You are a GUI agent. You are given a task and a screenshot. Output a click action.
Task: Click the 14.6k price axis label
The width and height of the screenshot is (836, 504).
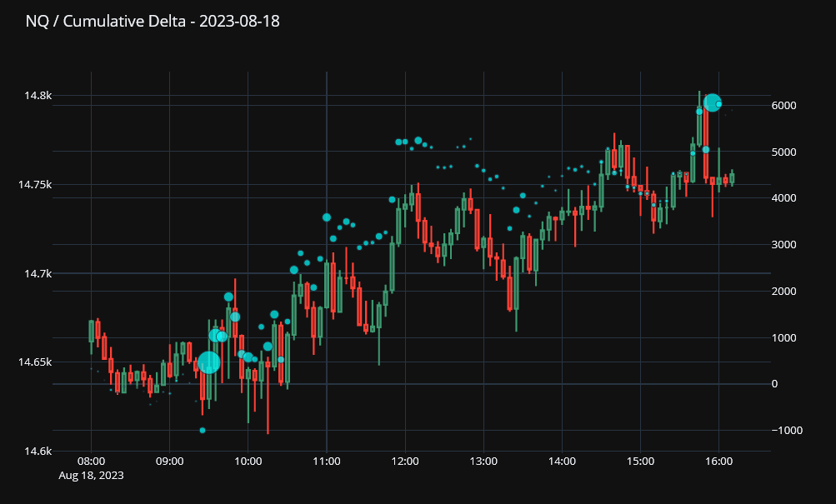38,452
